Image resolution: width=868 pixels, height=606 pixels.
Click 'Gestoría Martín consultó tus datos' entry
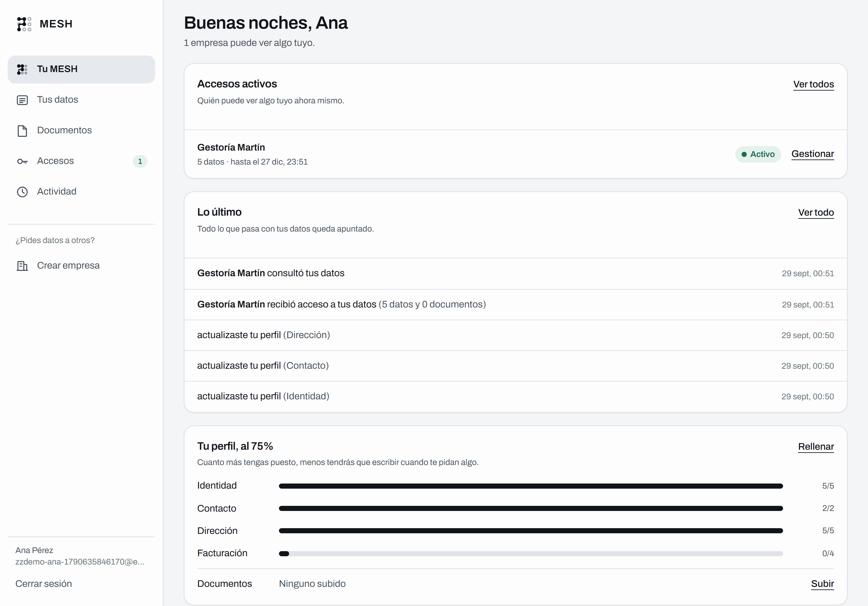click(515, 274)
